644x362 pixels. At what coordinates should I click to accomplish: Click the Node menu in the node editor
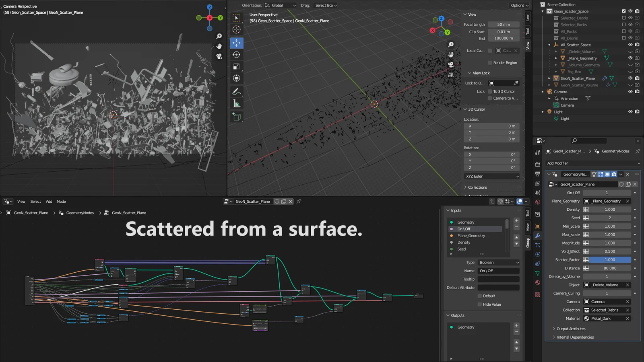pos(61,201)
